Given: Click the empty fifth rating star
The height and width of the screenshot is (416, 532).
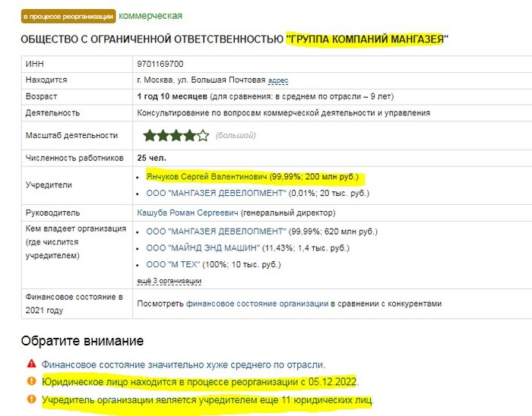Looking at the screenshot, I should click(x=203, y=136).
